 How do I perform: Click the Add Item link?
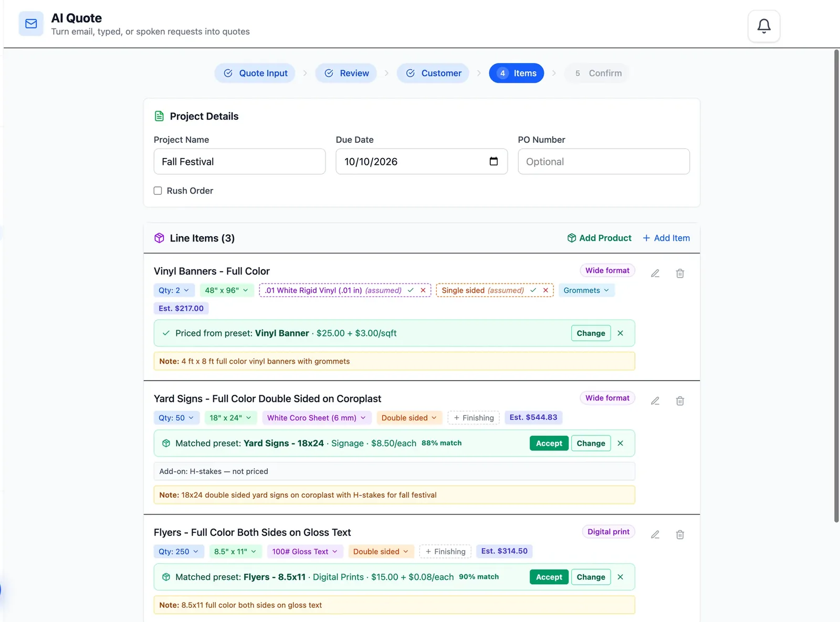(x=666, y=238)
